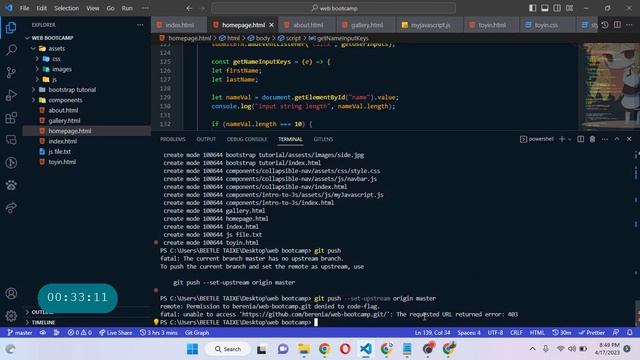
Task: Start Live Share from status bar
Action: [116, 333]
